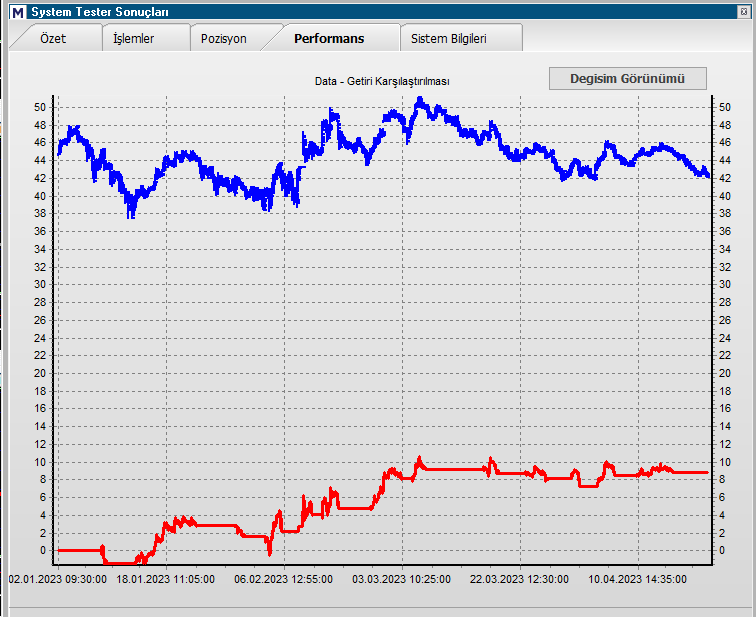Click the date label 18.01.2023 11:05:00
The height and width of the screenshot is (617, 756).
coord(165,579)
